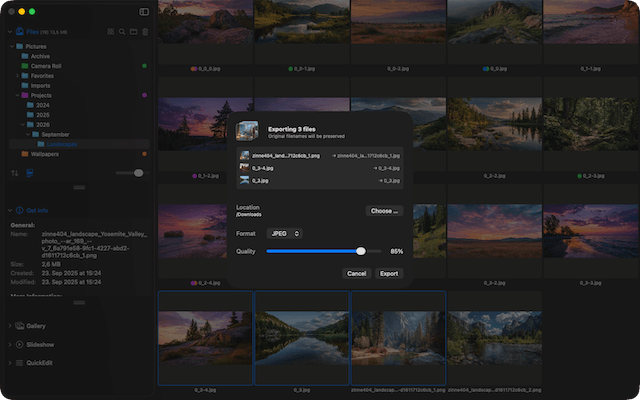Image resolution: width=640 pixels, height=400 pixels.
Task: Click the image filter icon beside sort arrows
Action: (29, 173)
